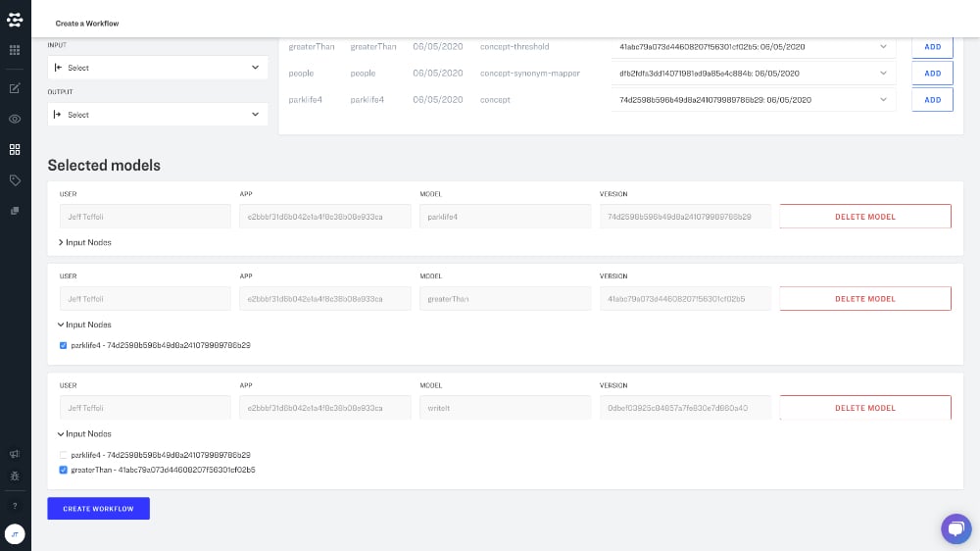Uncheck parklife4 input node under greaterThan model
This screenshot has height=551, width=980.
click(64, 345)
